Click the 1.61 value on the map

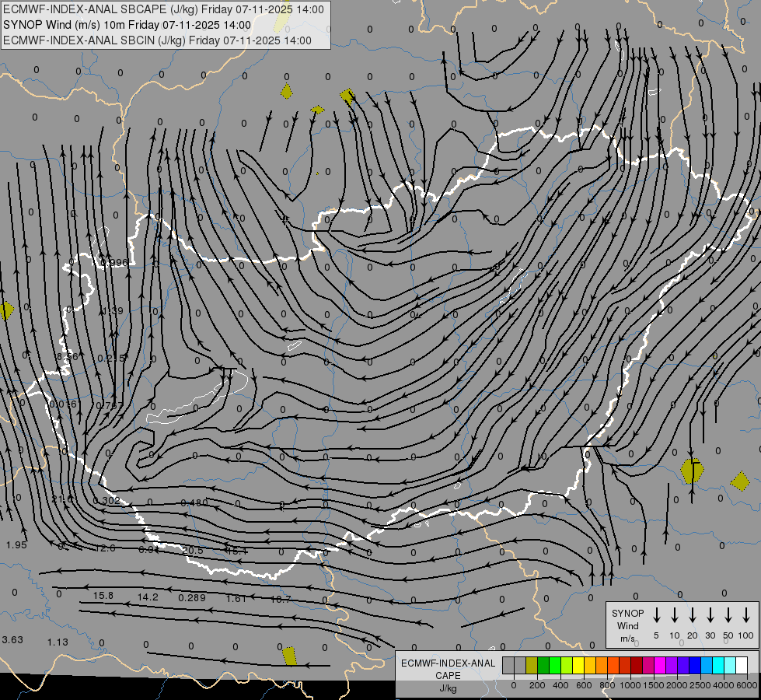[236, 598]
